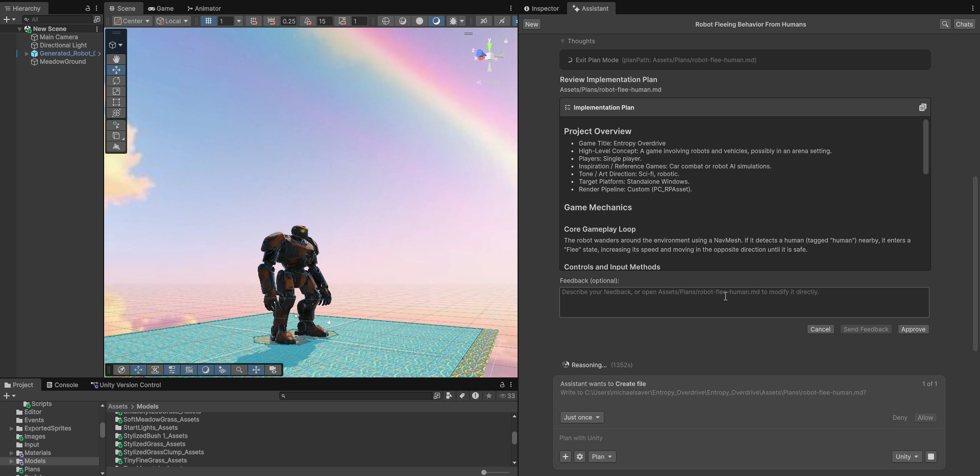The height and width of the screenshot is (476, 980).
Task: Select wireframe draw mode sphere
Action: 386,21
